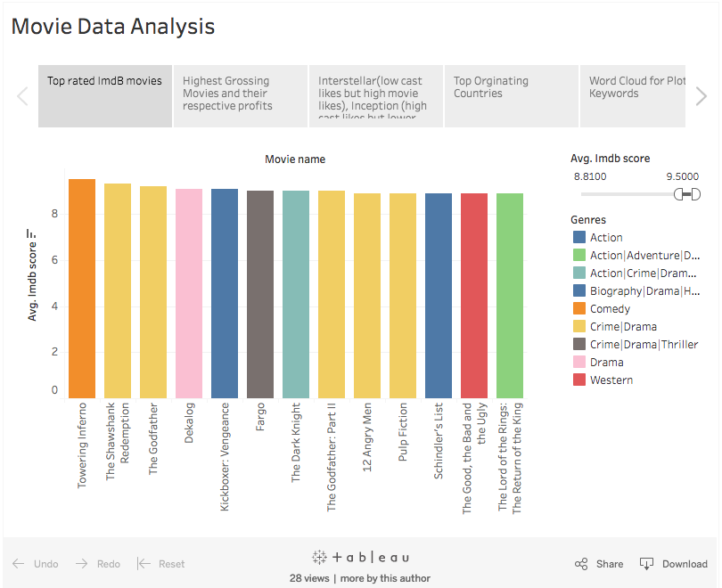This screenshot has width=722, height=588.
Task: Click the Share icon
Action: click(581, 564)
